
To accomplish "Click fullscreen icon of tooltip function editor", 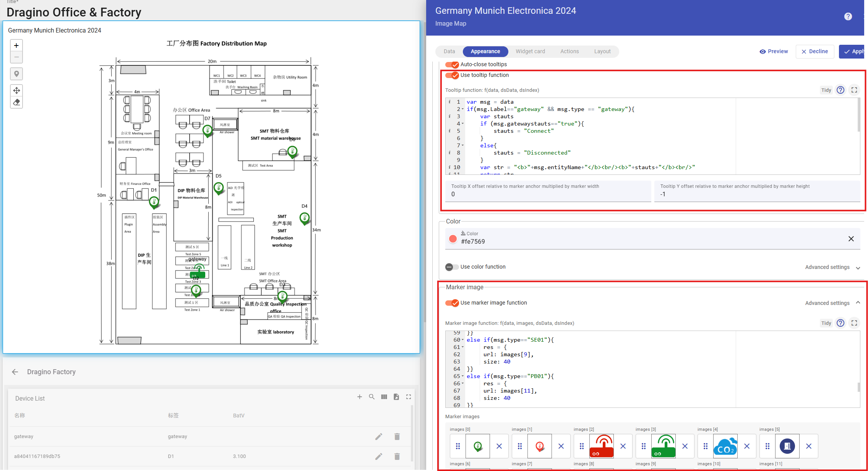I will pyautogui.click(x=854, y=90).
